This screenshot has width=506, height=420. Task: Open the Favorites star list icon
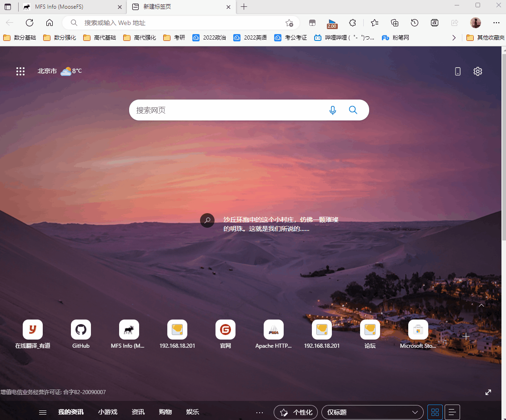(374, 23)
